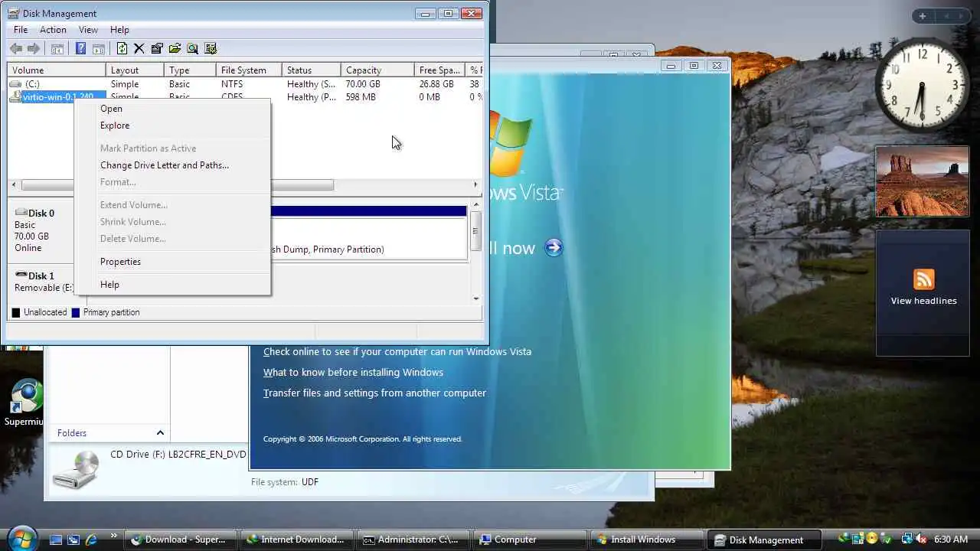The height and width of the screenshot is (551, 980).
Task: Click the (C:) volume drive icon
Action: (15, 83)
